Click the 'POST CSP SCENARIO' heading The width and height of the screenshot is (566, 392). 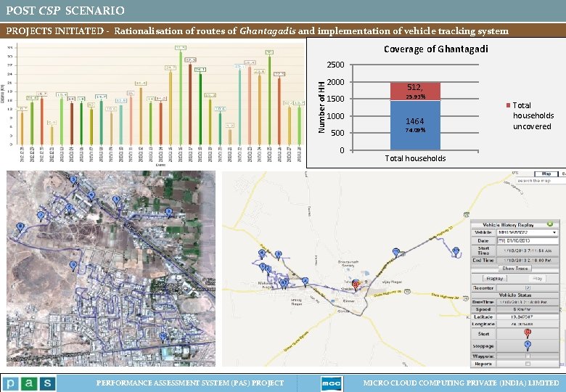[x=65, y=10]
